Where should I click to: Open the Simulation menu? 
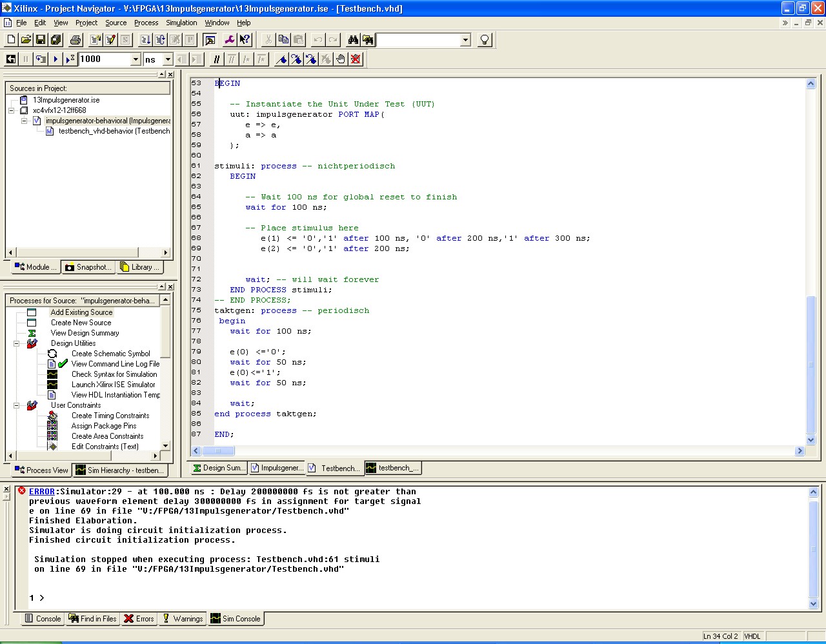pos(181,23)
